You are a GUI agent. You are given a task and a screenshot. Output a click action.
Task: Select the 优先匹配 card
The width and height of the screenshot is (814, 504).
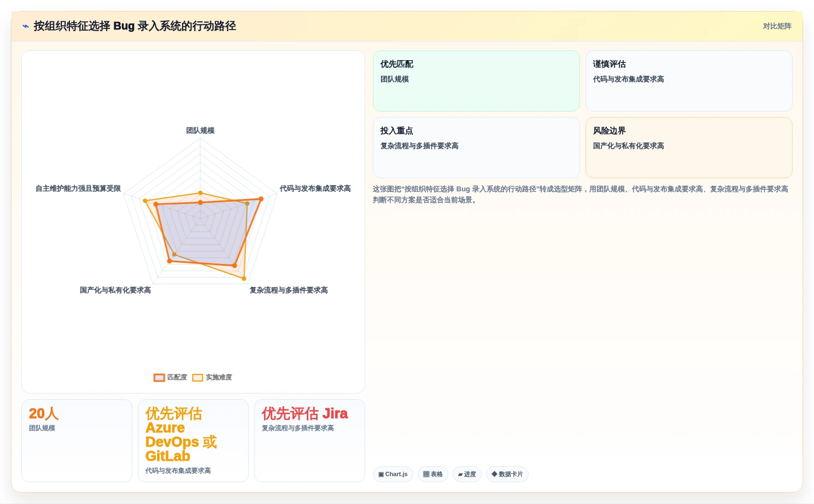point(476,81)
